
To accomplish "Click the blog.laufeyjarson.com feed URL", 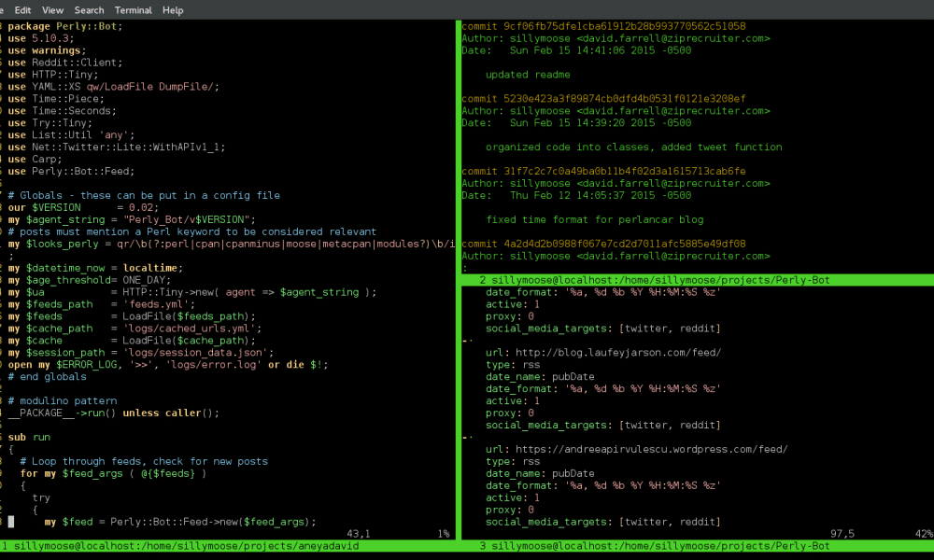I will click(x=618, y=352).
